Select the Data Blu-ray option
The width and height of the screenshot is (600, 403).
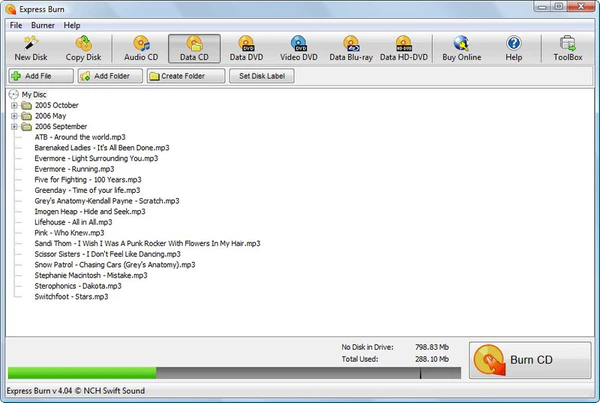pos(351,48)
